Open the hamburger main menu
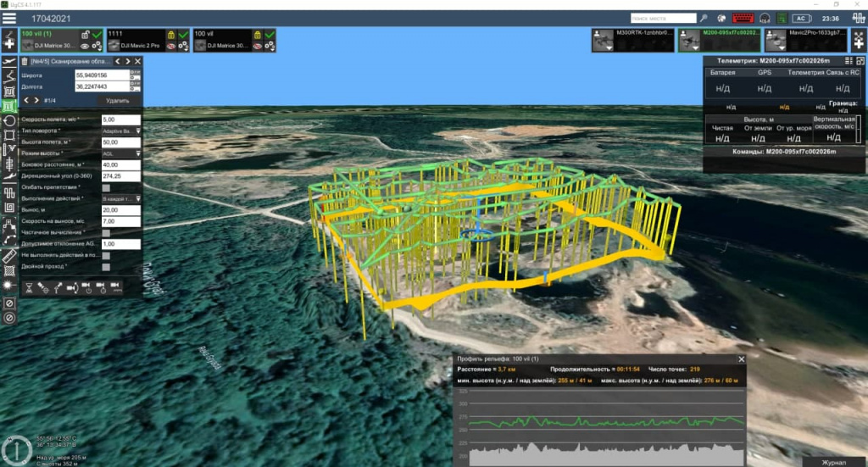Viewport: 868px width, 467px height. tap(9, 18)
